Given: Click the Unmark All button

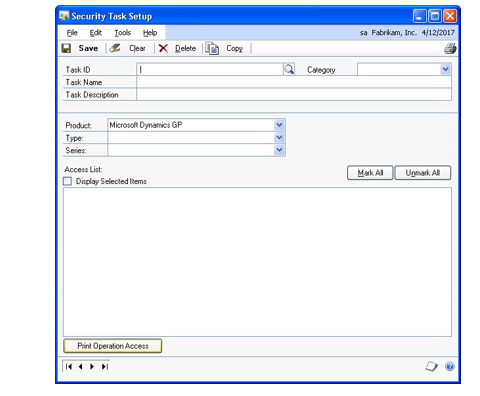Looking at the screenshot, I should pos(423,173).
